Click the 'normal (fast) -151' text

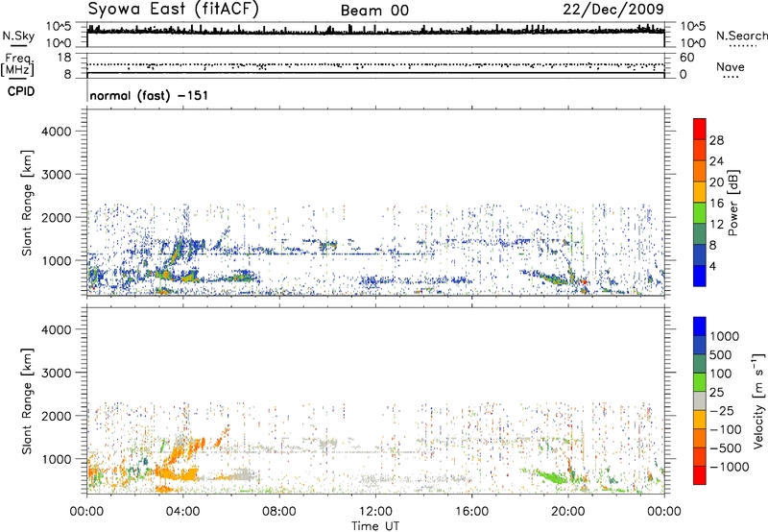149,95
